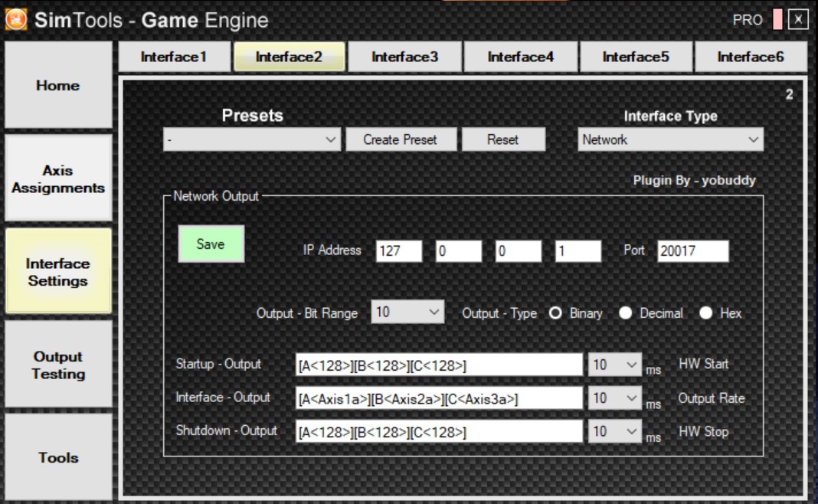
Task: Open the Output Rate ms dropdown
Action: pyautogui.click(x=615, y=398)
